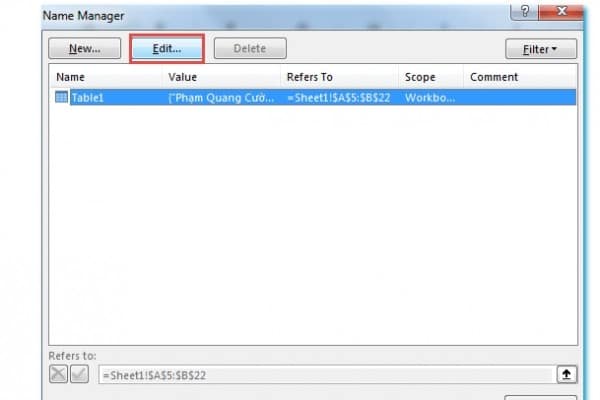Sort by the Comment column header
Image resolution: width=600 pixels, height=400 pixels.
tap(494, 77)
